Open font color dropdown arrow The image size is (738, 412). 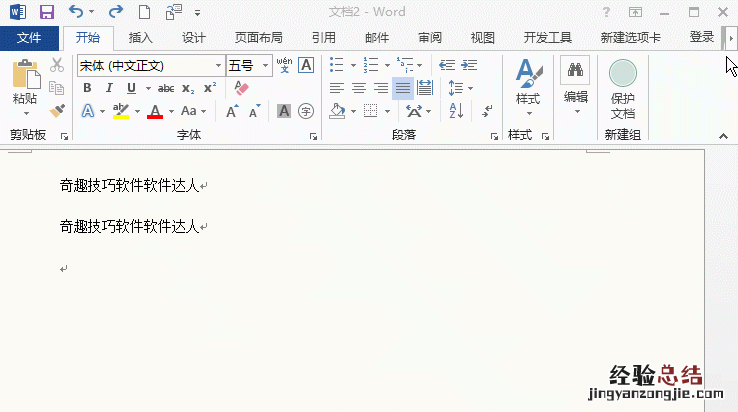(171, 112)
